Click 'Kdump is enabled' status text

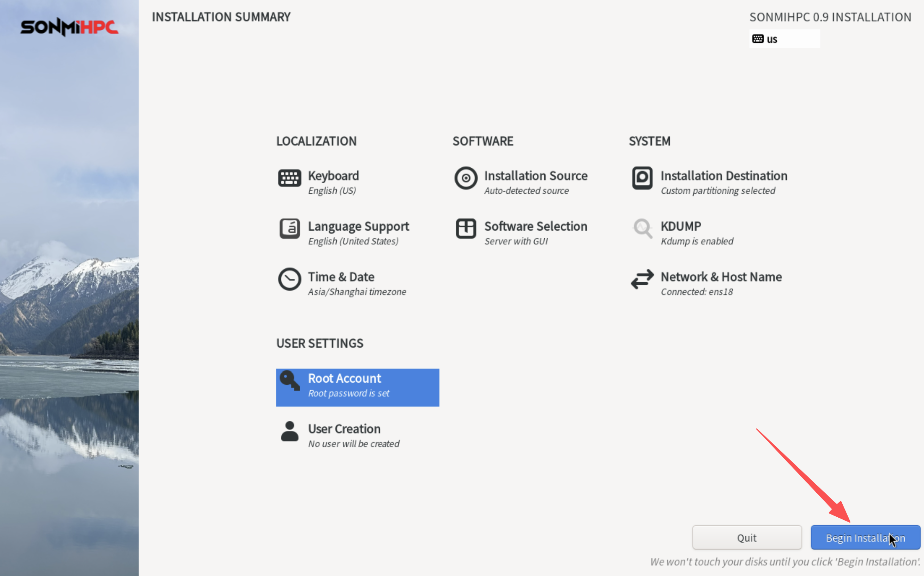696,241
